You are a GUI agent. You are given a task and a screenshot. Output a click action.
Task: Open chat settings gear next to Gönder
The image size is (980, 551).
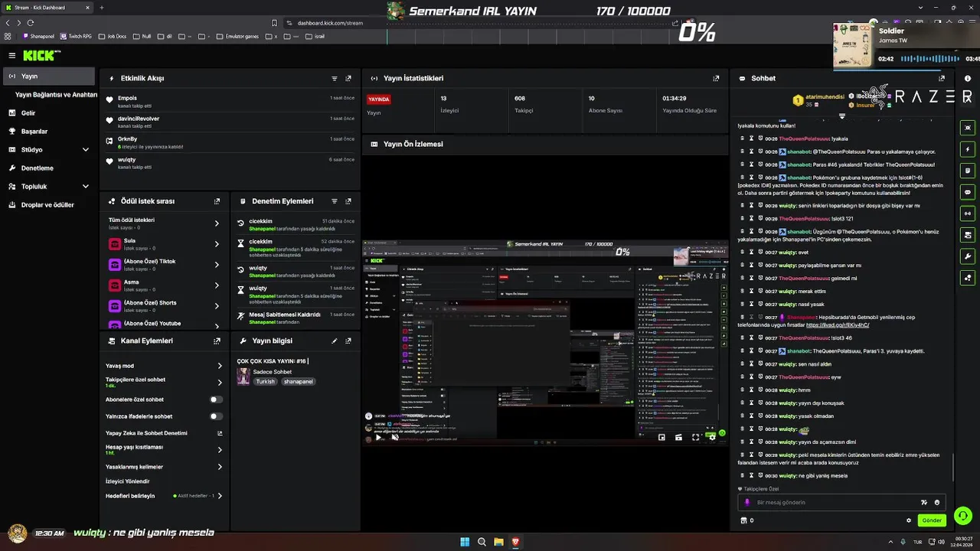pos(909,520)
